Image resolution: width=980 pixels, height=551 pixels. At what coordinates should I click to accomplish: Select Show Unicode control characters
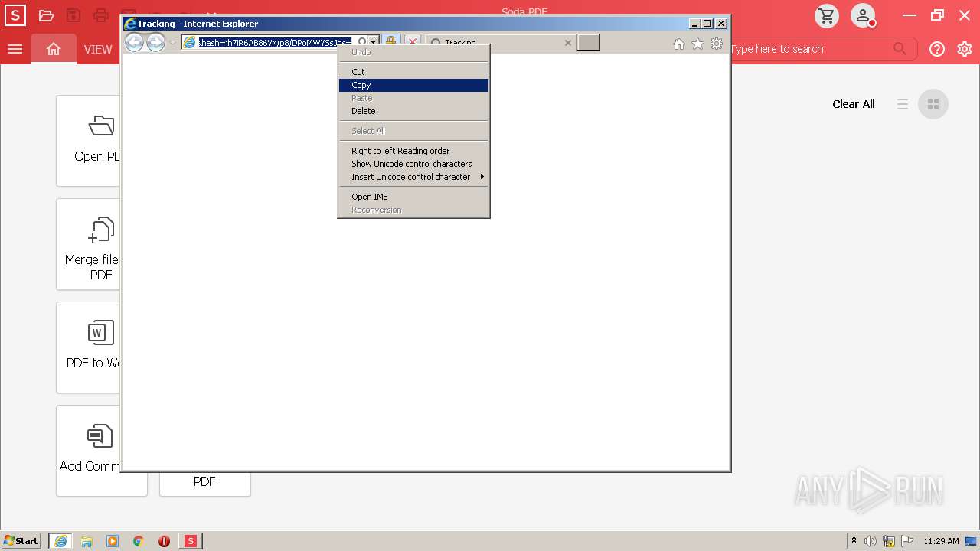pyautogui.click(x=413, y=164)
